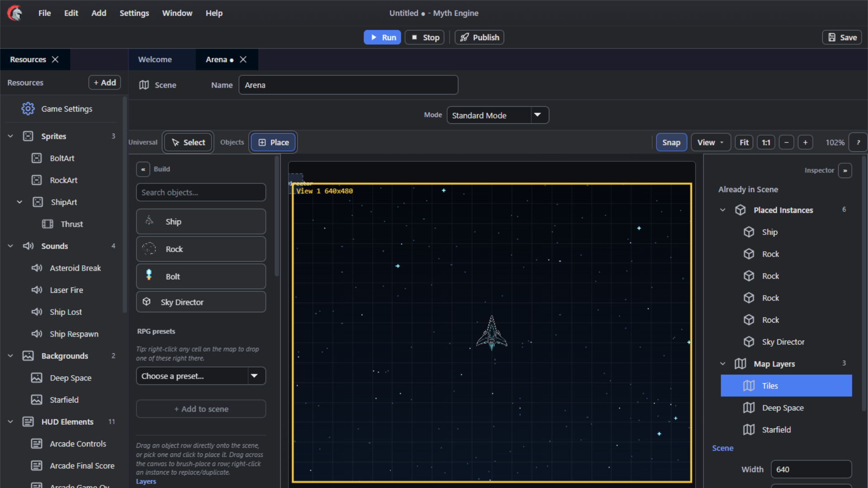Pick the Sky Director object
Screen dimensions: 868x488
click(x=201, y=302)
